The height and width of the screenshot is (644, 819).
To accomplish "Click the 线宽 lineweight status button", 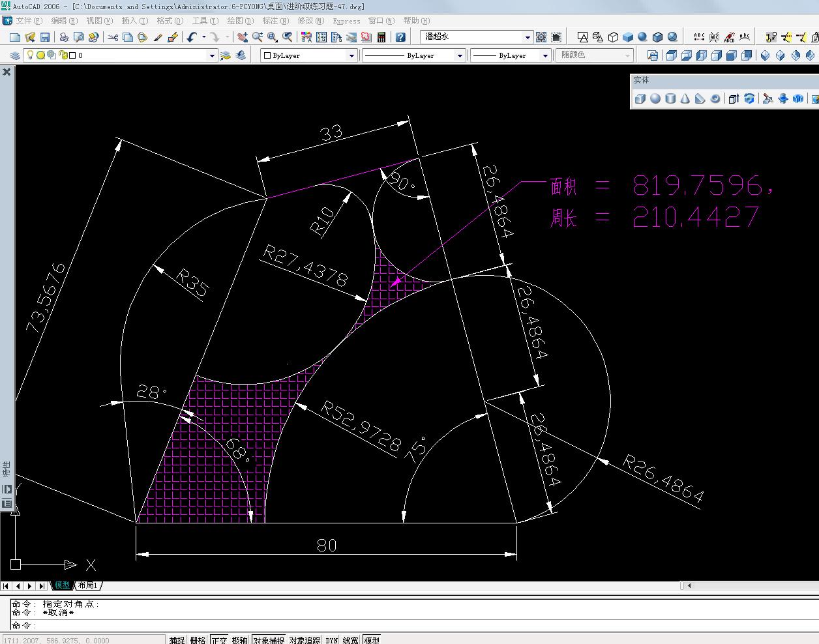I will click(351, 640).
